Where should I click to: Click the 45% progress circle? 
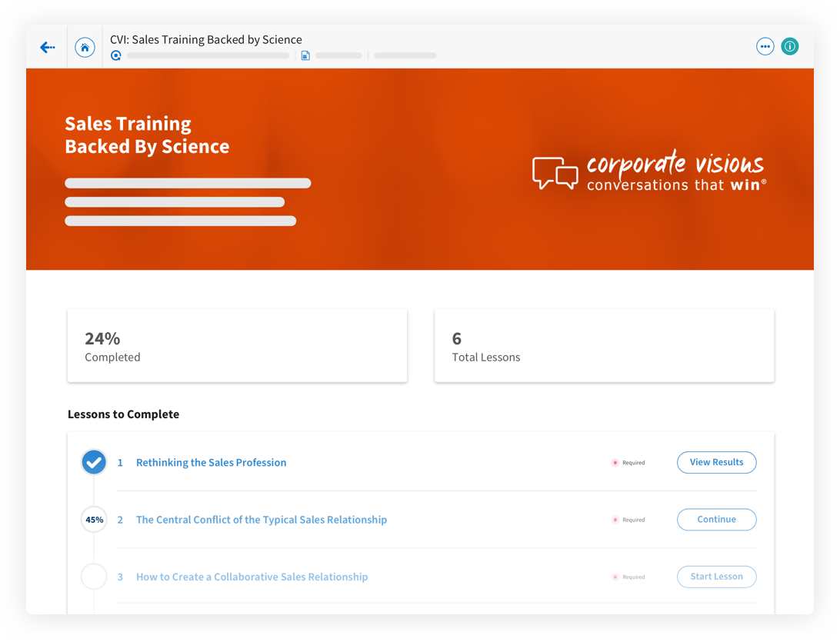point(95,520)
